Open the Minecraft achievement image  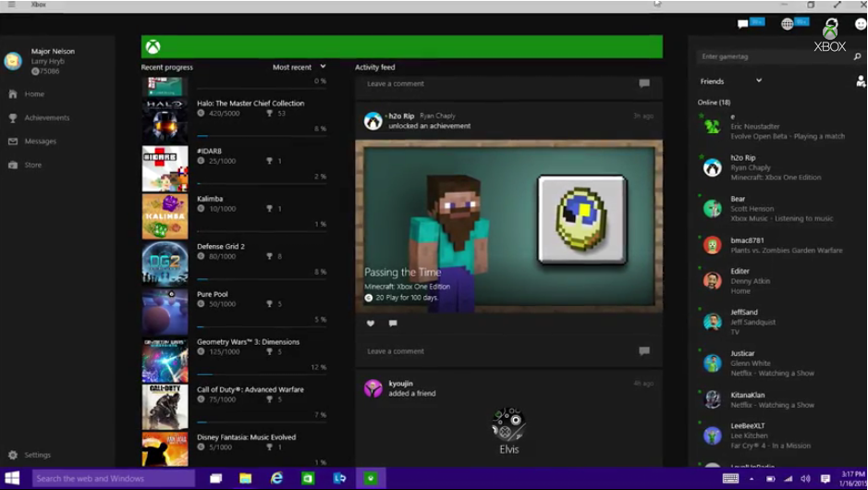click(508, 226)
